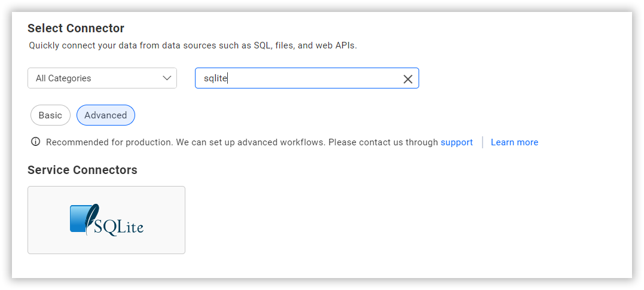
Task: Open the Learn more link
Action: tap(514, 142)
